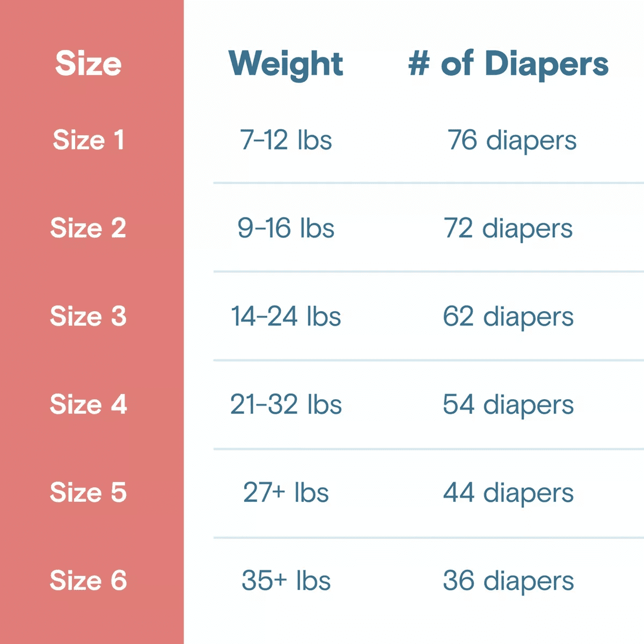The height and width of the screenshot is (644, 644).
Task: Click the 76 diapers cell
Action: tap(511, 141)
